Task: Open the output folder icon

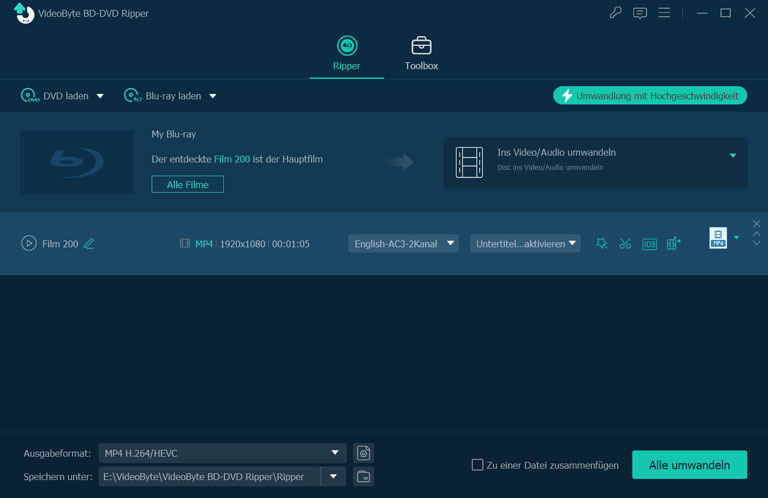Action: point(363,476)
